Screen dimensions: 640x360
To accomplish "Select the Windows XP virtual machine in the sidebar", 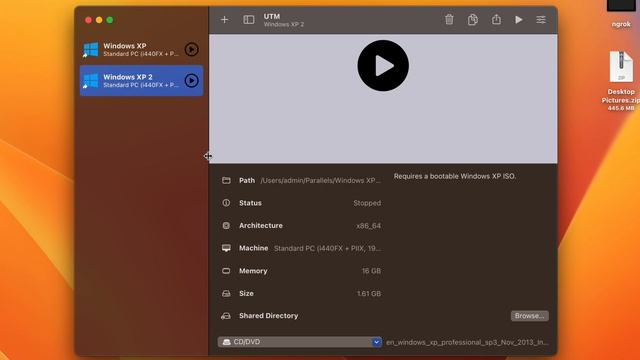I will 141,49.
